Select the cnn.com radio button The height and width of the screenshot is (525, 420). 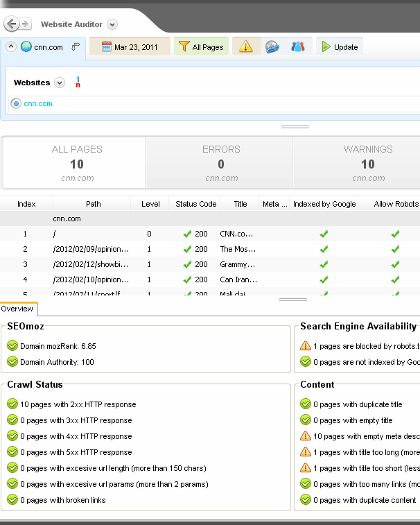16,104
